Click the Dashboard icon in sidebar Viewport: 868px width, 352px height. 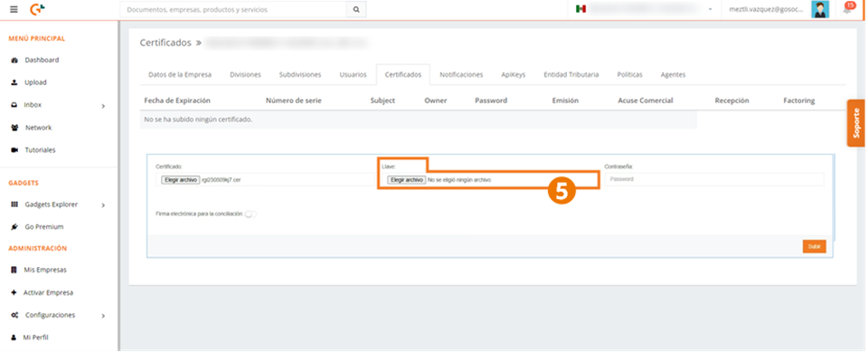[x=14, y=60]
